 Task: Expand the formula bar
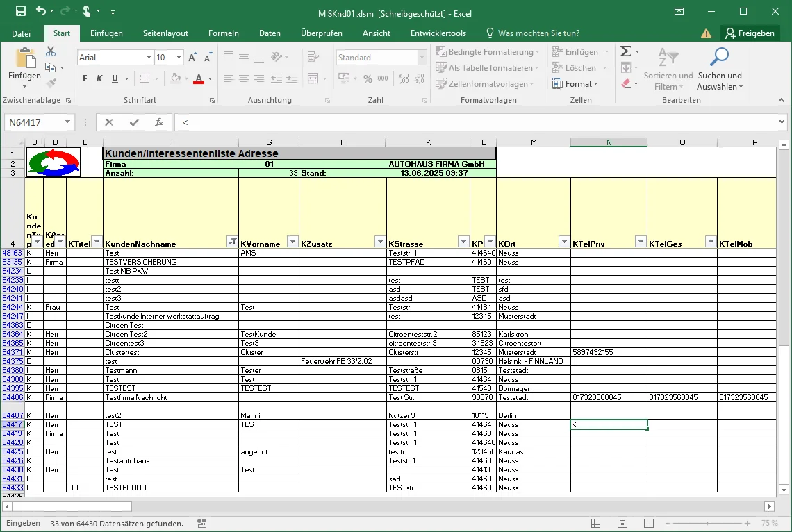(x=782, y=122)
